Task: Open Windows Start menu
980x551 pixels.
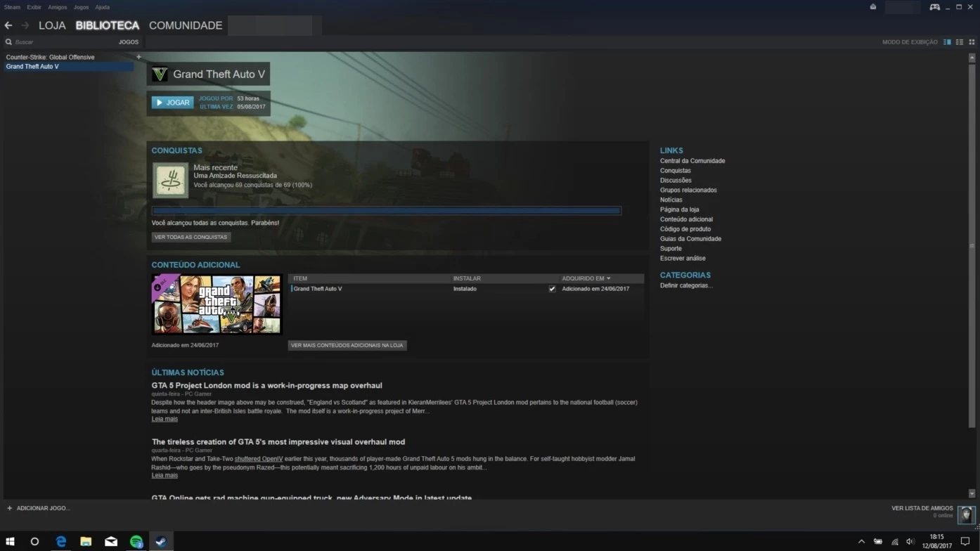Action: [11, 542]
